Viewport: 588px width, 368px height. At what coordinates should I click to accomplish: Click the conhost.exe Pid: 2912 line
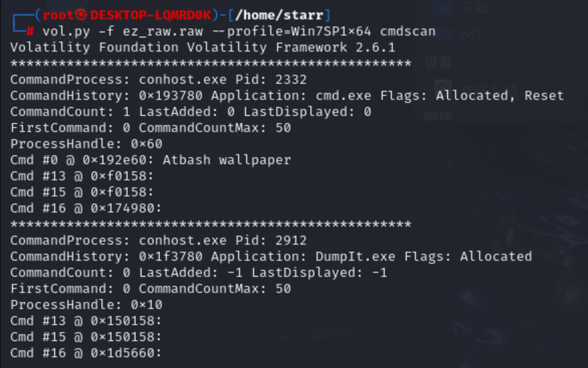tap(158, 241)
